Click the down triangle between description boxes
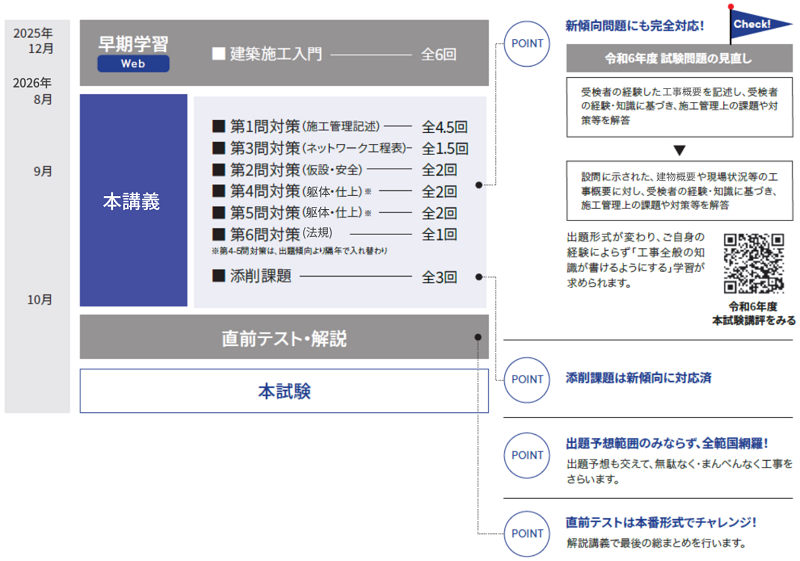The height and width of the screenshot is (561, 800). (679, 150)
